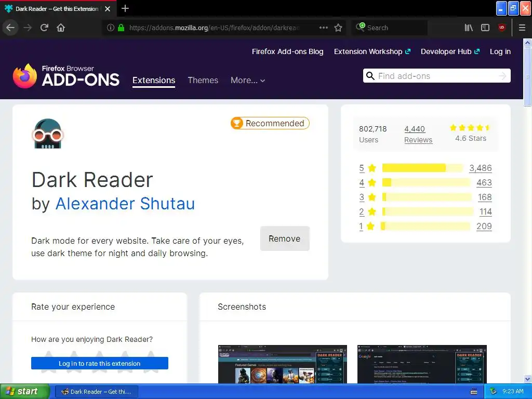
Task: Switch to the Themes section
Action: (203, 81)
